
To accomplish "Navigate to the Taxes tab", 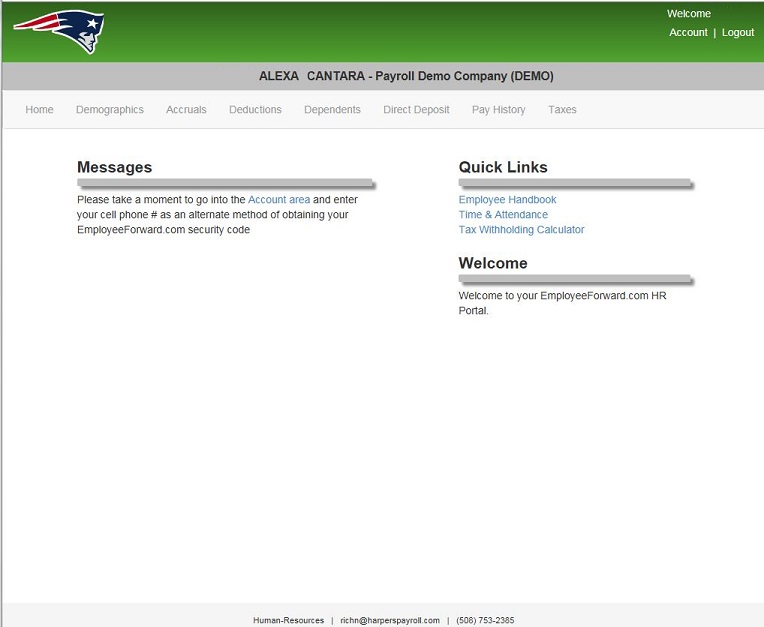I will [x=562, y=110].
